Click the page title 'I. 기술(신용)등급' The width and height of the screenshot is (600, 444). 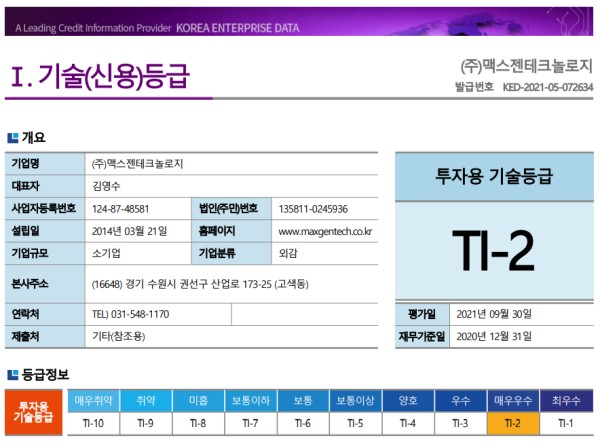point(100,76)
